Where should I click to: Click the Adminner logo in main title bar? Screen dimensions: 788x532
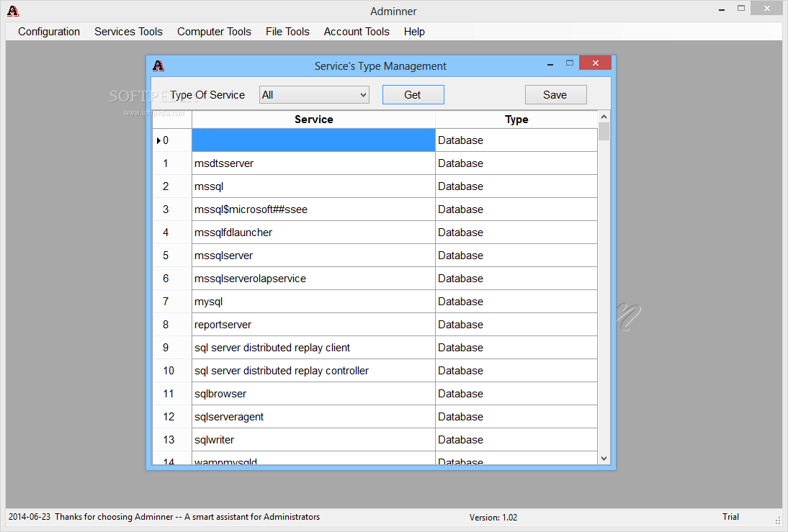[x=13, y=11]
